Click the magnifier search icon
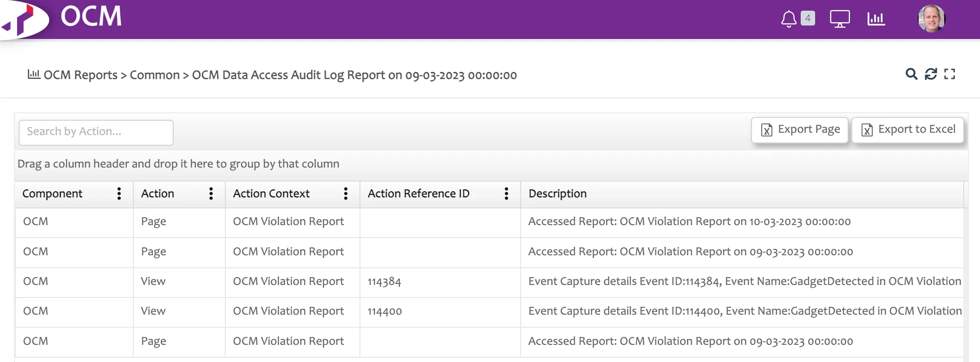 pos(911,74)
